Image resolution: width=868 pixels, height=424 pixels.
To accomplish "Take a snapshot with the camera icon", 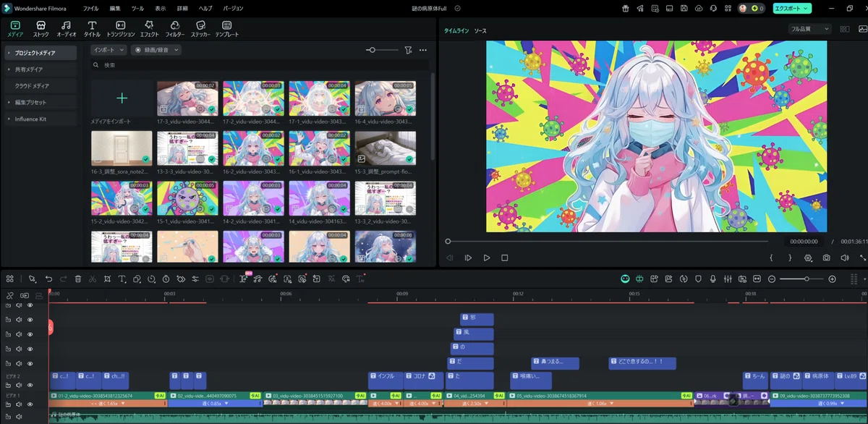I will 827,258.
